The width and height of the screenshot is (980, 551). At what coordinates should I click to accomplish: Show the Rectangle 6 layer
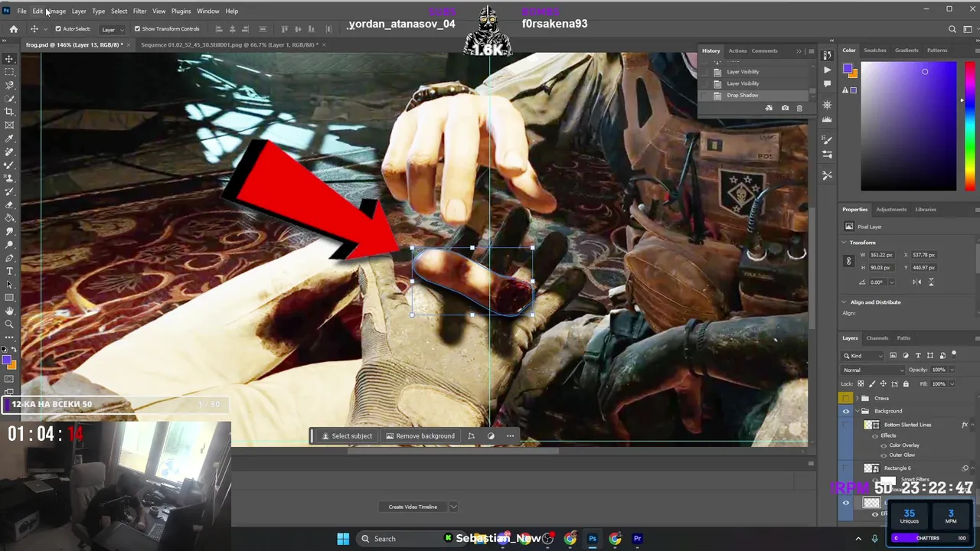click(846, 468)
